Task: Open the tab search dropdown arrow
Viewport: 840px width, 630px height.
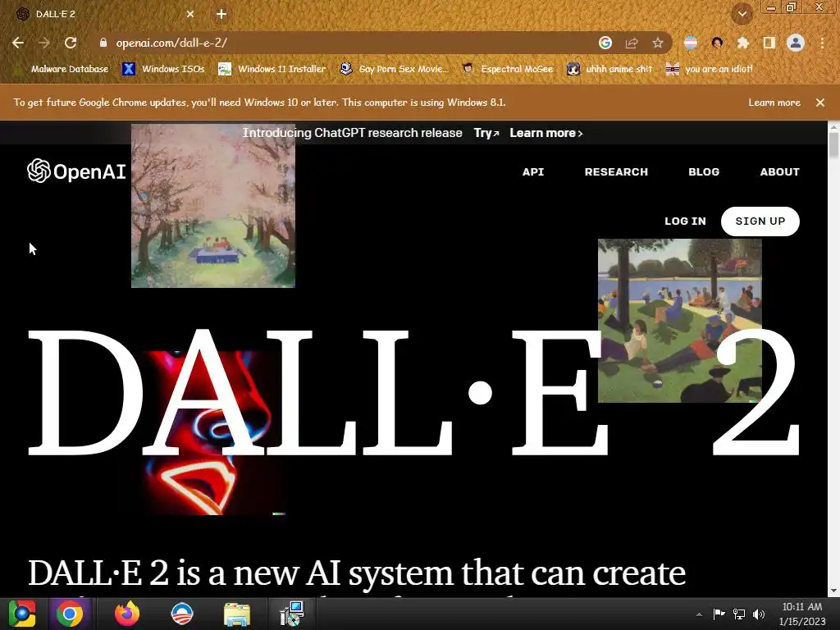Action: (x=742, y=14)
